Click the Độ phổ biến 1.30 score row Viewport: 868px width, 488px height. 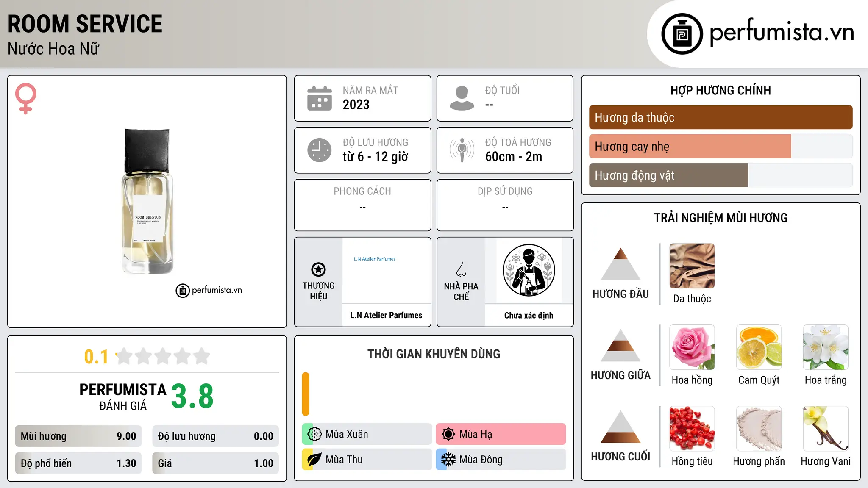pyautogui.click(x=78, y=463)
